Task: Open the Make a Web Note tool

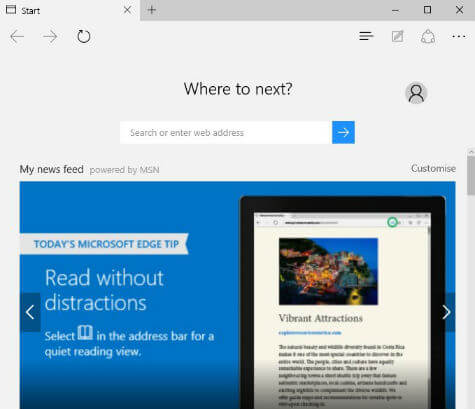Action: 397,36
